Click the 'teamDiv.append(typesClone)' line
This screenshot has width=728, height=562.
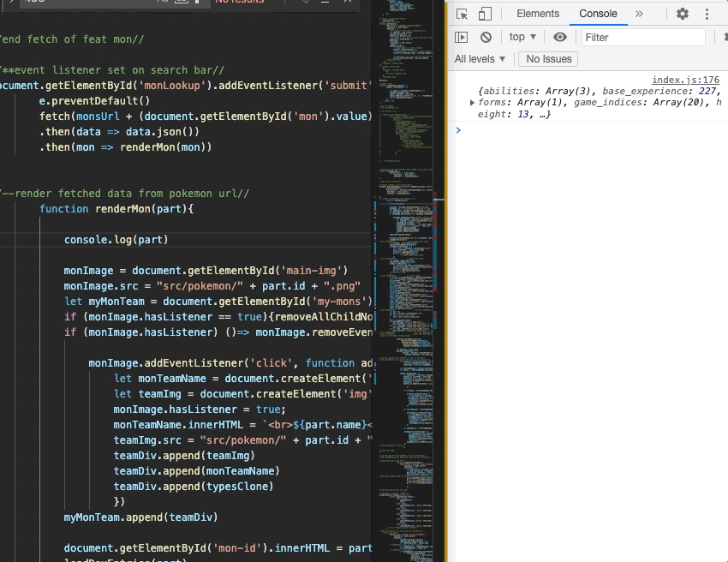194,487
